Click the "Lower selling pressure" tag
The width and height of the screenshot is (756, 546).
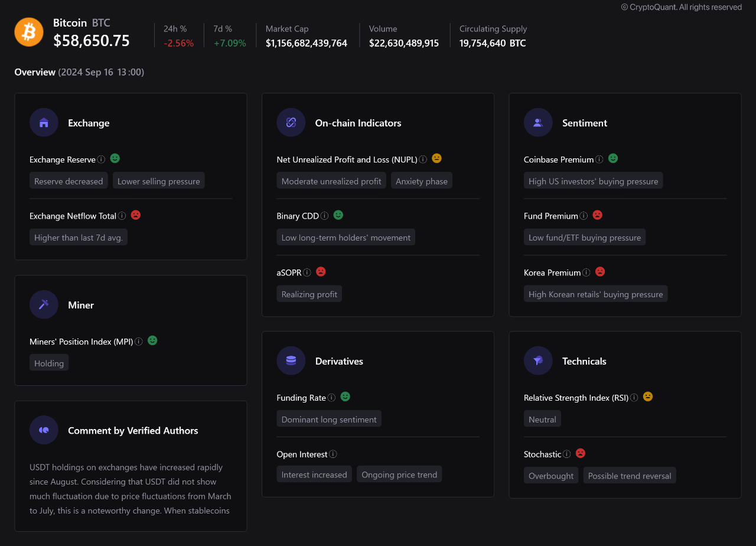tap(159, 181)
